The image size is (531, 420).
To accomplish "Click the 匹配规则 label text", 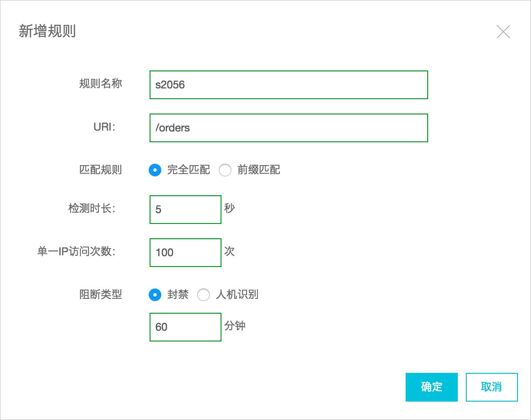I will pyautogui.click(x=100, y=170).
